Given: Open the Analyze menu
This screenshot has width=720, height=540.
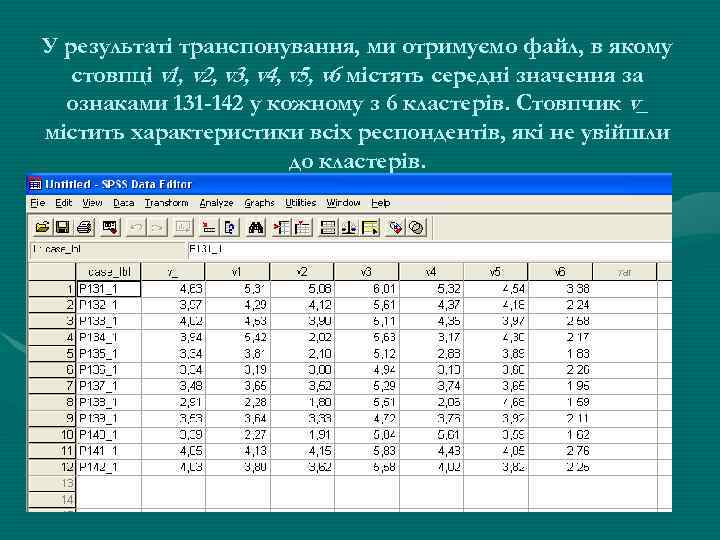Looking at the screenshot, I should tap(216, 202).
